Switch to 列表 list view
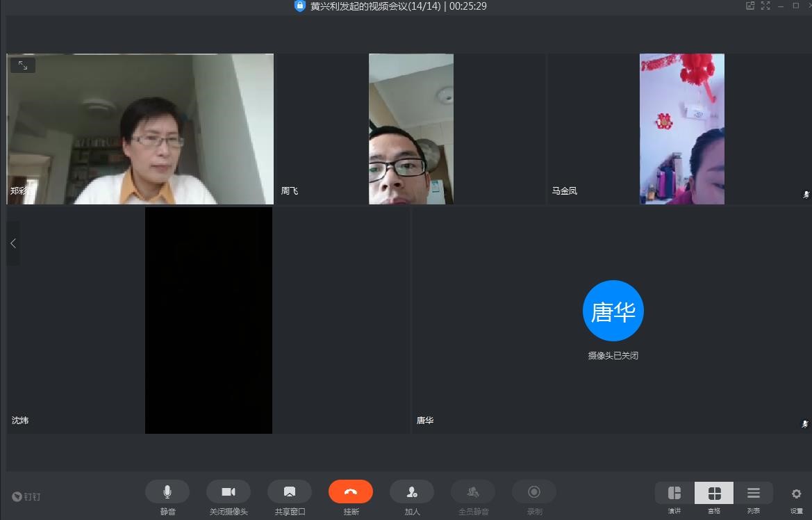The image size is (812, 520). [754, 494]
